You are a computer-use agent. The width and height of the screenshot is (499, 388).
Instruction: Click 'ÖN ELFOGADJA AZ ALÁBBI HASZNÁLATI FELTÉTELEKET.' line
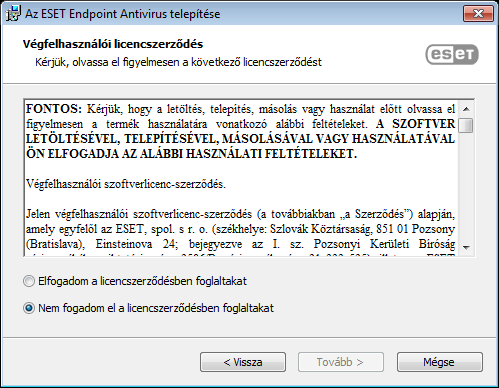tap(191, 154)
